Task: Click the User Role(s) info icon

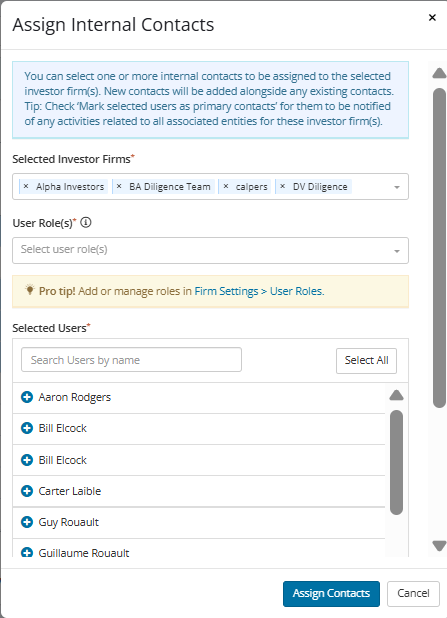Action: tap(86, 223)
